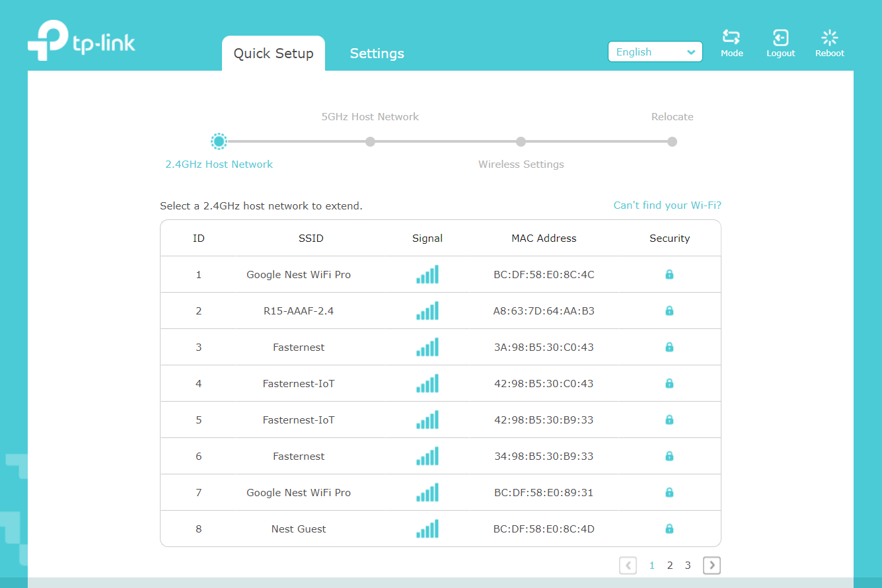Click the SSID column header
The height and width of the screenshot is (588, 882).
(311, 238)
